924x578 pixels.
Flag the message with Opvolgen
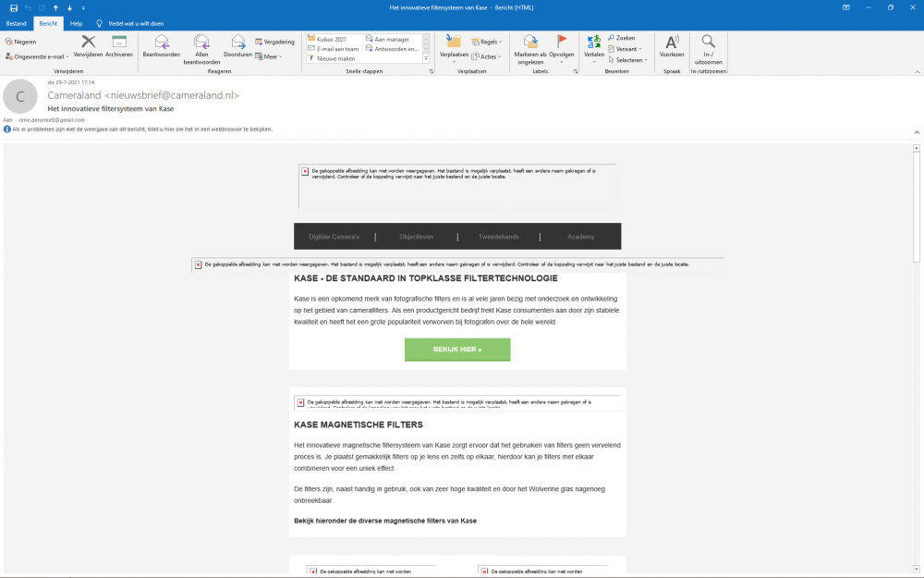(x=562, y=48)
